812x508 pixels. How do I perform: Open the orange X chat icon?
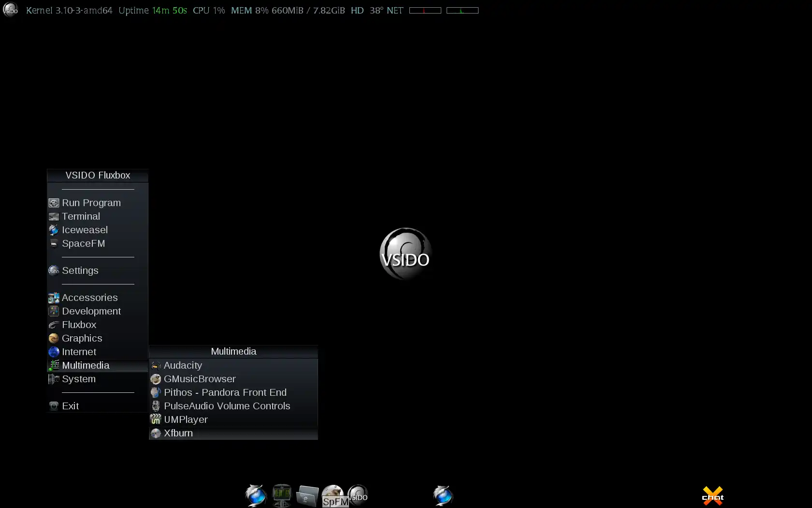[713, 496]
